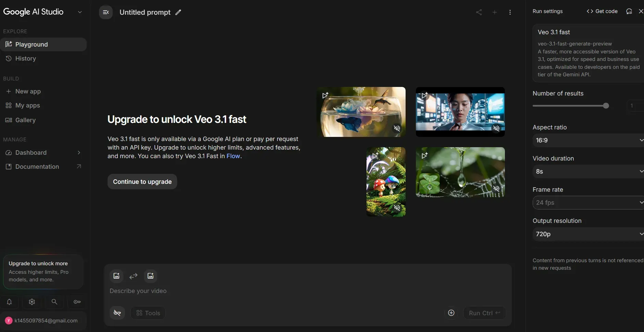Open the Playground page
Image resolution: width=644 pixels, height=332 pixels.
43,44
